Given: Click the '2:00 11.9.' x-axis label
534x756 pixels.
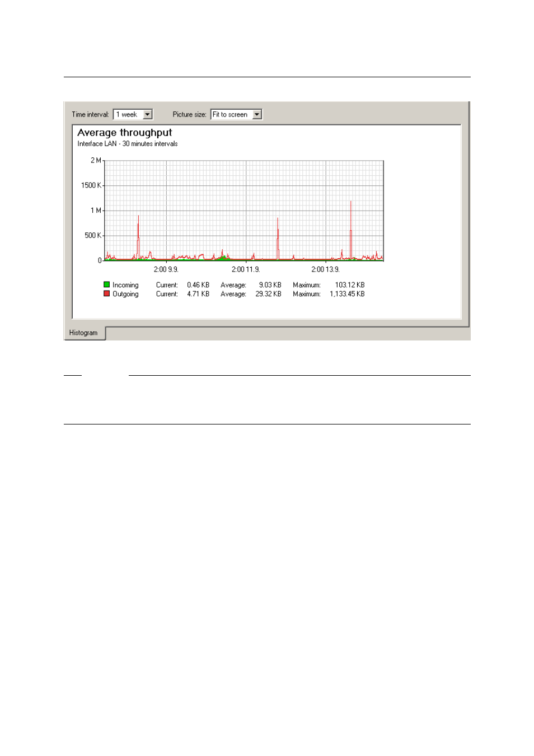Looking at the screenshot, I should coord(246,269).
